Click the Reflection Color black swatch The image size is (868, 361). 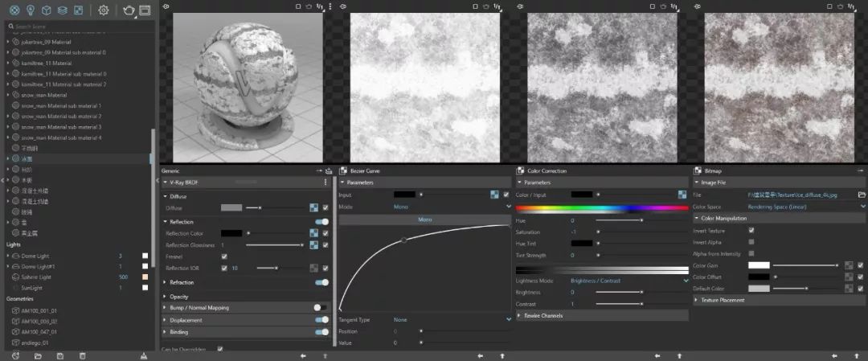pyautogui.click(x=231, y=233)
